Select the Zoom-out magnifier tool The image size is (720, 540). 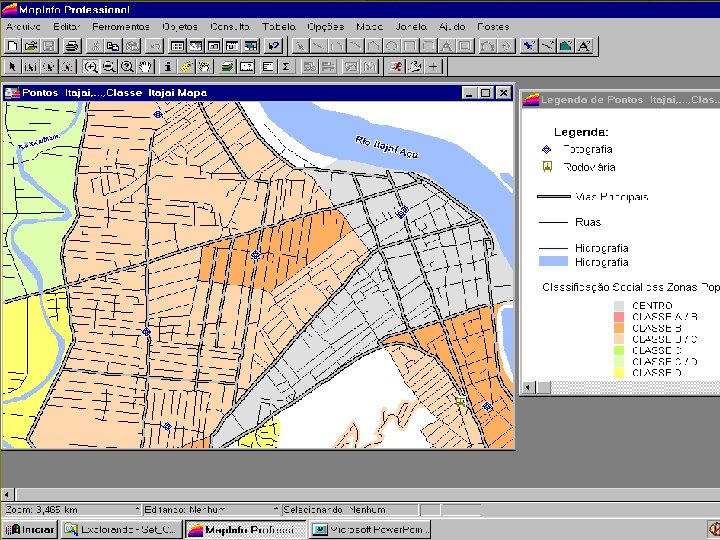[109, 67]
